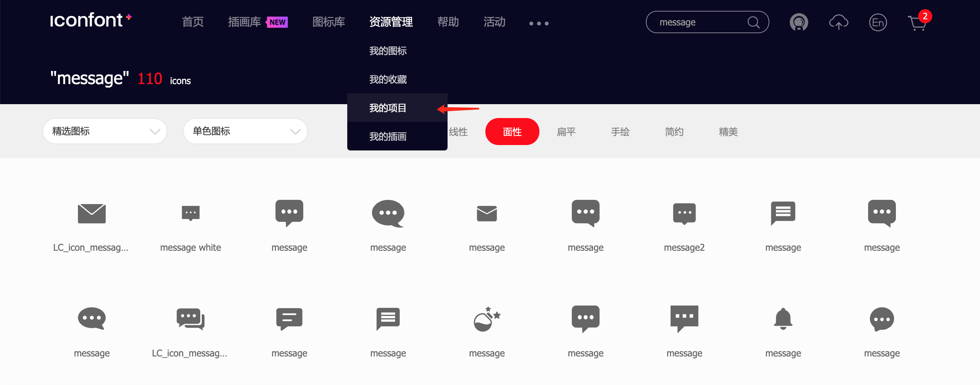Open the shopping cart with 2 items

917,23
